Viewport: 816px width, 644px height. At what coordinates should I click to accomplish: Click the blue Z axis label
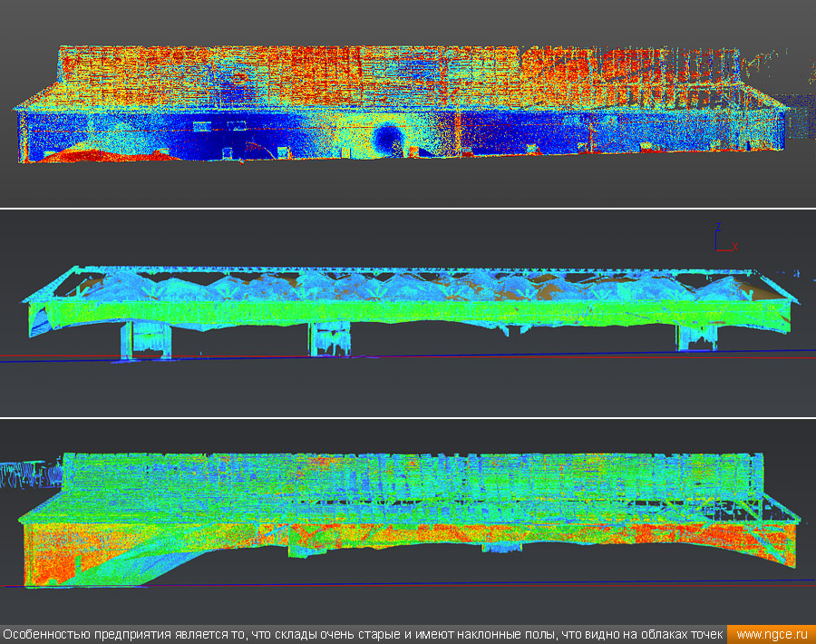[x=718, y=227]
